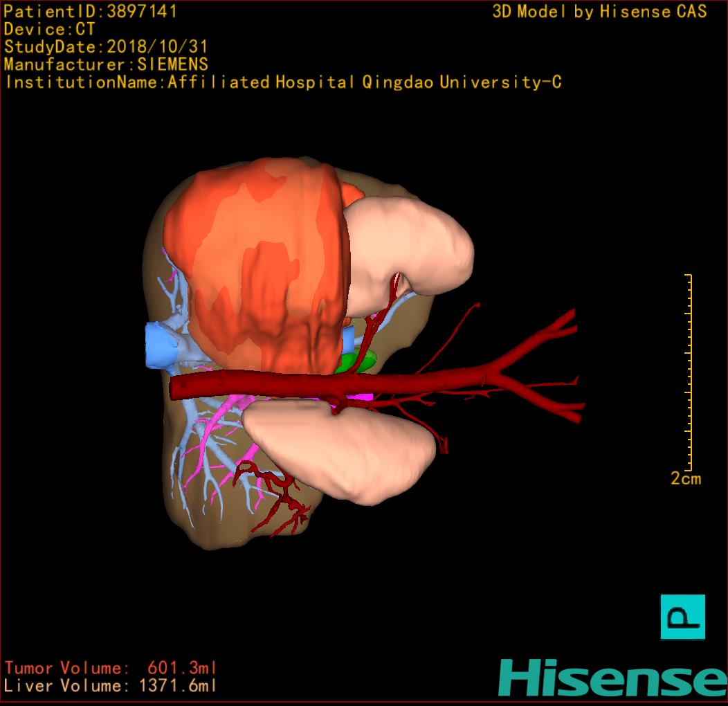The height and width of the screenshot is (706, 728).
Task: Click the 2cm scale label
Action: [x=686, y=478]
